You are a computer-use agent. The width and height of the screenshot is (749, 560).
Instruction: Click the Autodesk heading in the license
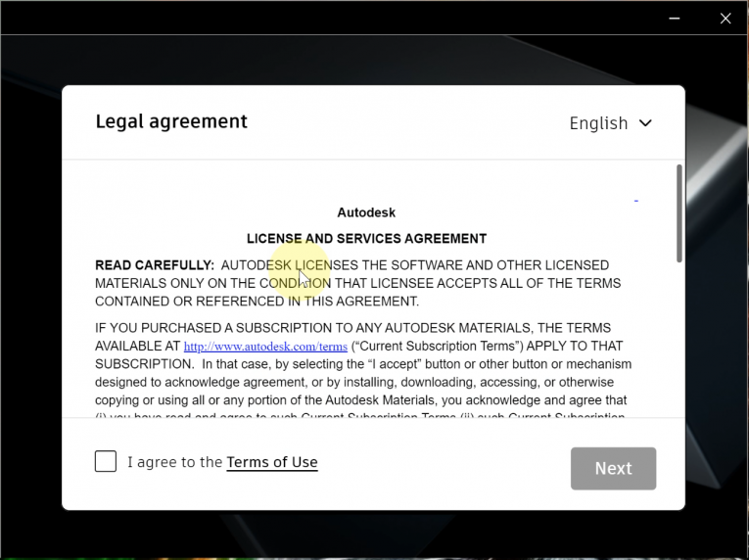tap(366, 212)
